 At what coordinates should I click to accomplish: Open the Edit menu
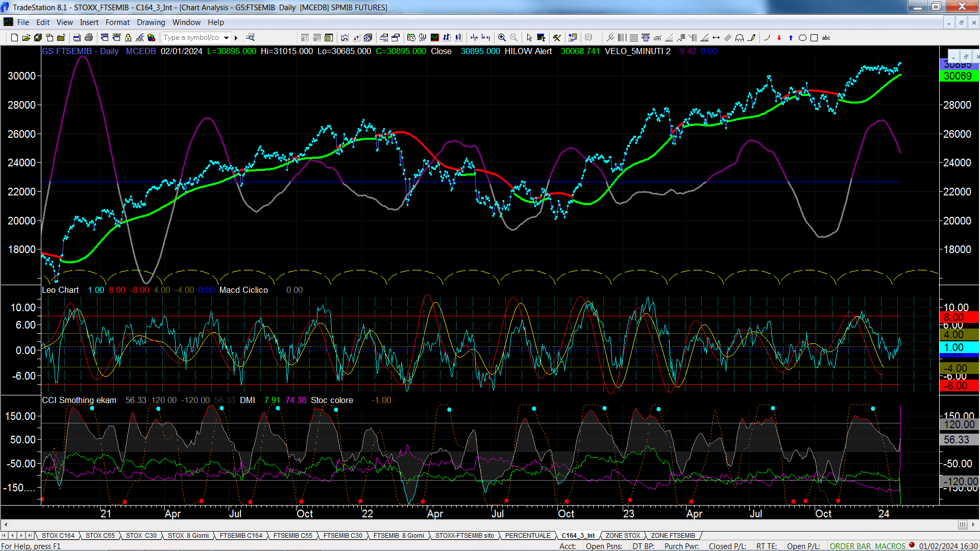[43, 22]
